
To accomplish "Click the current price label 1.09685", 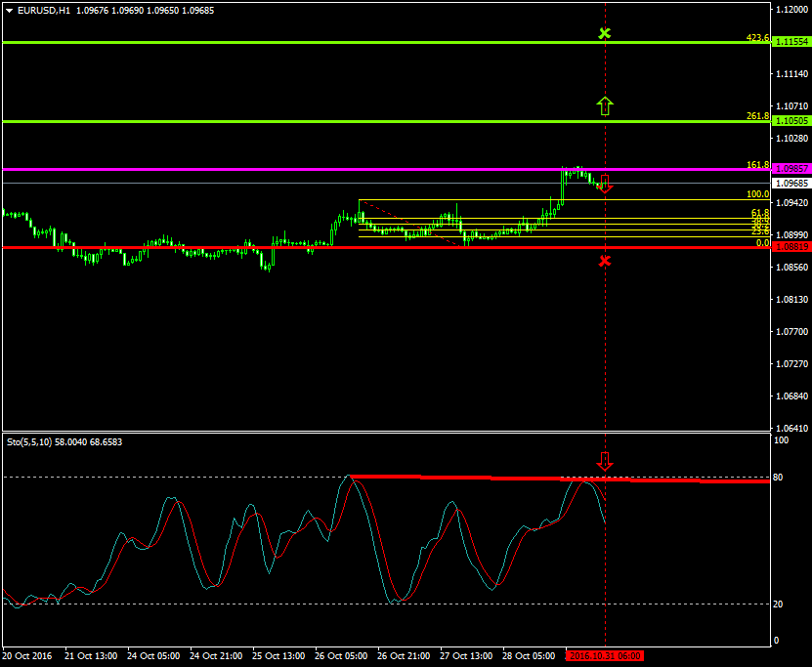I will click(791, 183).
